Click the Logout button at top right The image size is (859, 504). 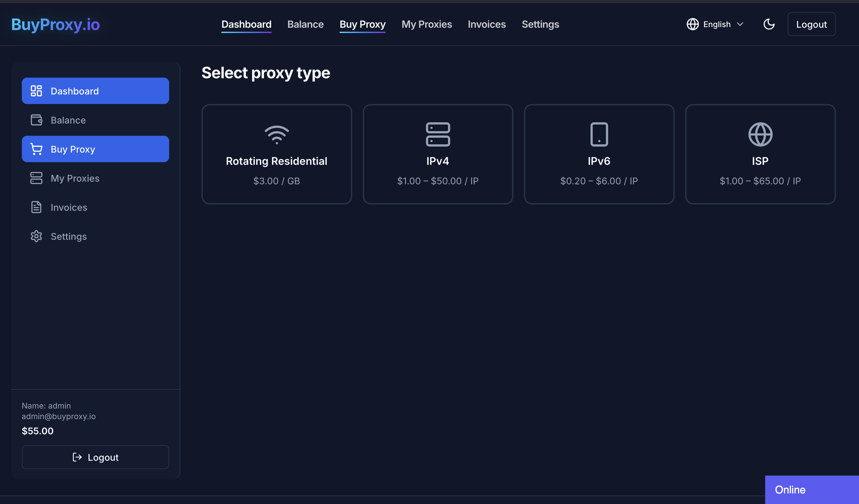click(x=811, y=24)
